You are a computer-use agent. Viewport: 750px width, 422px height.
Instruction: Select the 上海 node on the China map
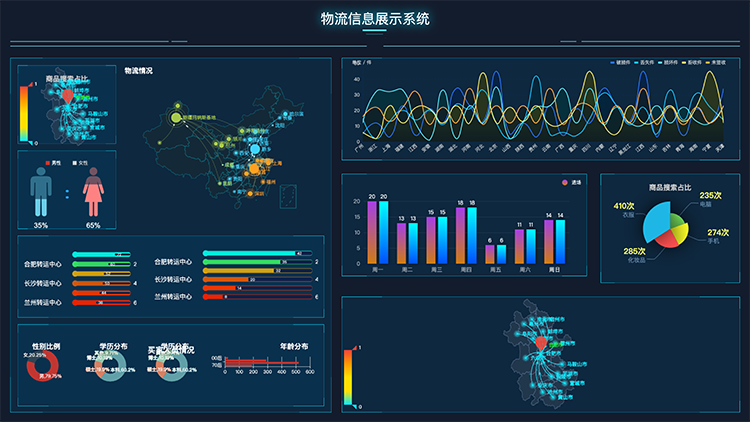click(x=270, y=163)
